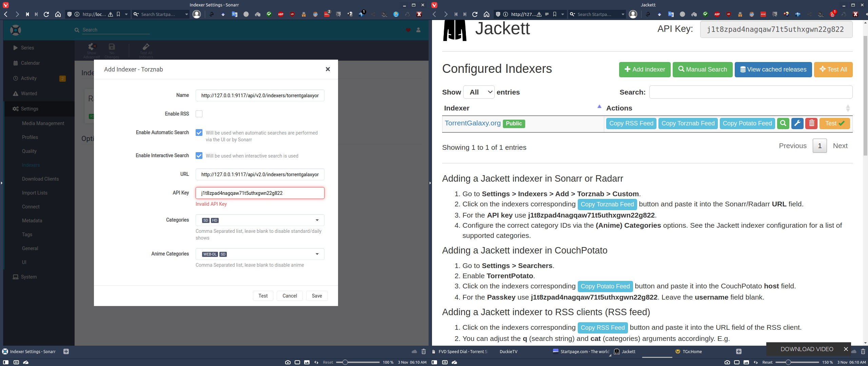Open the Sonarr logo home icon
868x366 pixels.
click(16, 30)
